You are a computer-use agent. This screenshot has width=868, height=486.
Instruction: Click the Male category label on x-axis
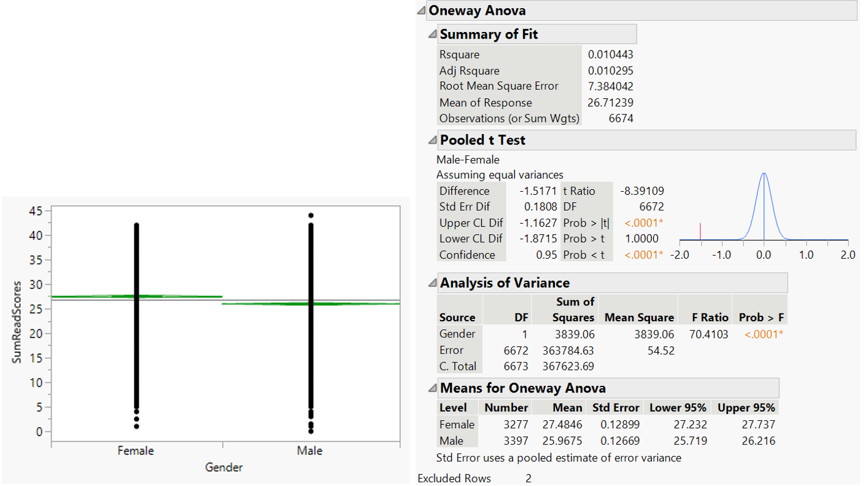pos(310,451)
